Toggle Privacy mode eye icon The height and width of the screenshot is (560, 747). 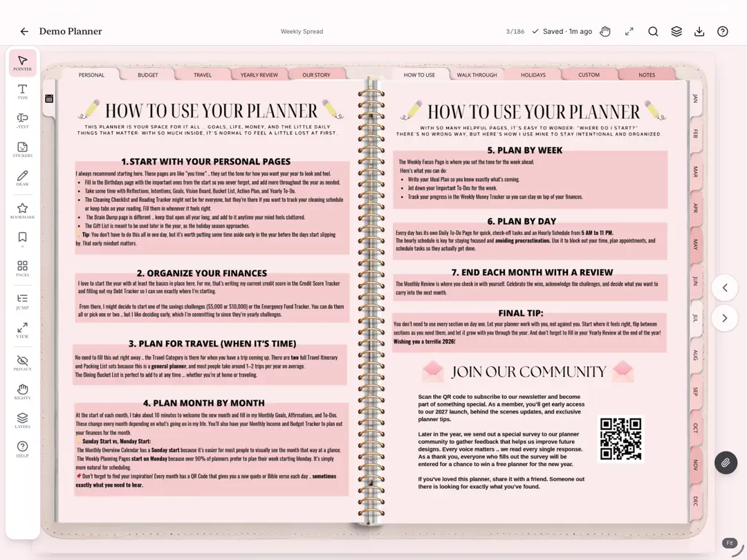coord(22,363)
